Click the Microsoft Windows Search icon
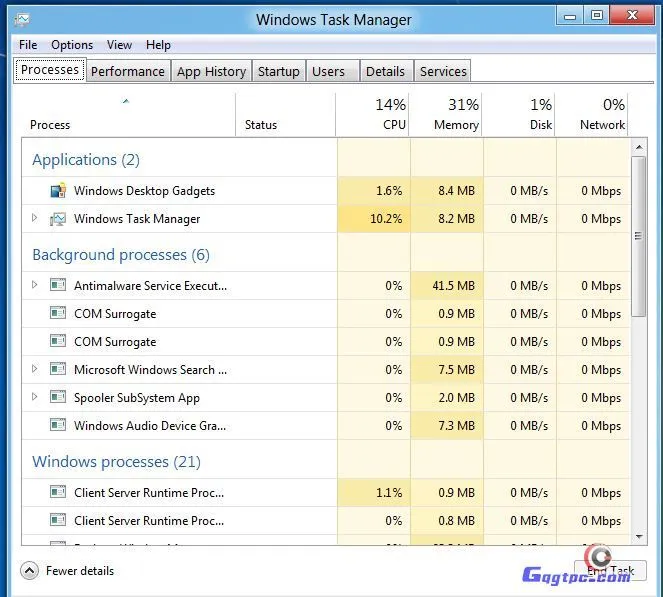This screenshot has width=663, height=597. click(58, 370)
